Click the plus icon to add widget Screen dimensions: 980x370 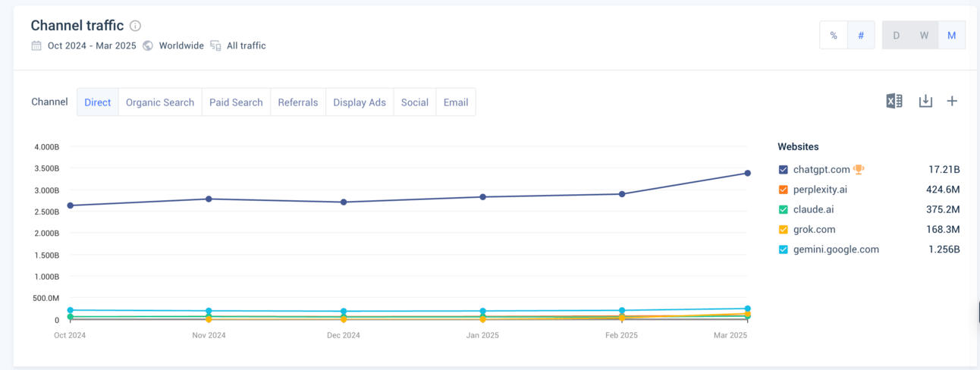click(952, 101)
